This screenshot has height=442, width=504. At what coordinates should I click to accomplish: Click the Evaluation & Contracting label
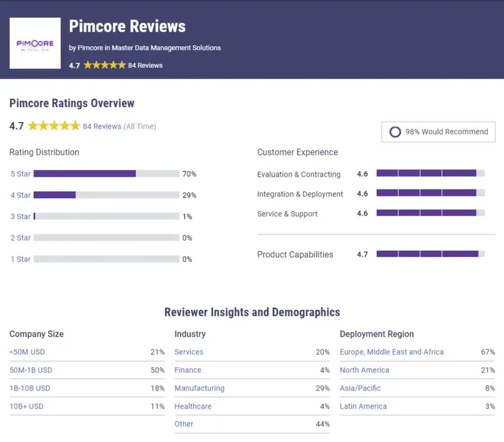(299, 174)
